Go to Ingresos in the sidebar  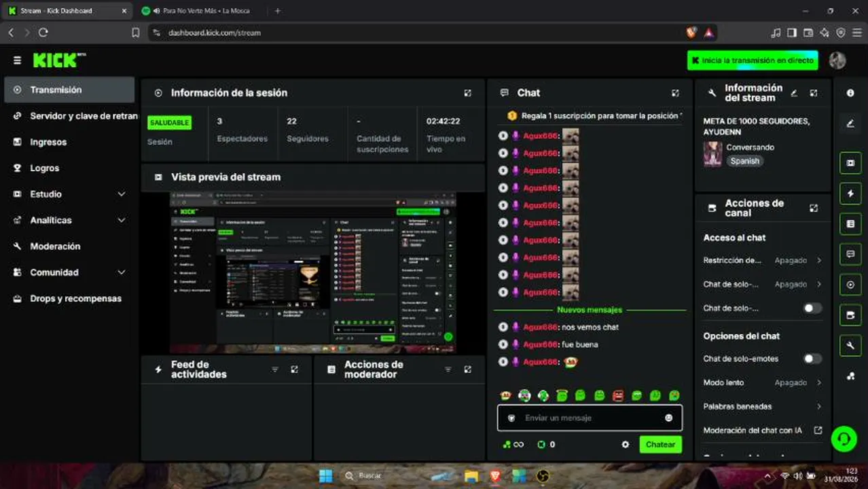tap(69, 142)
